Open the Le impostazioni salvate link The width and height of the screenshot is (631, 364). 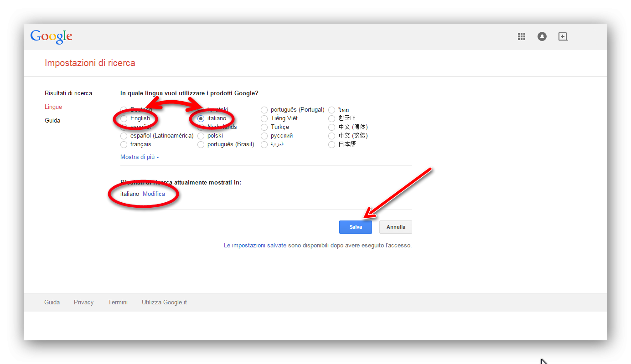255,246
